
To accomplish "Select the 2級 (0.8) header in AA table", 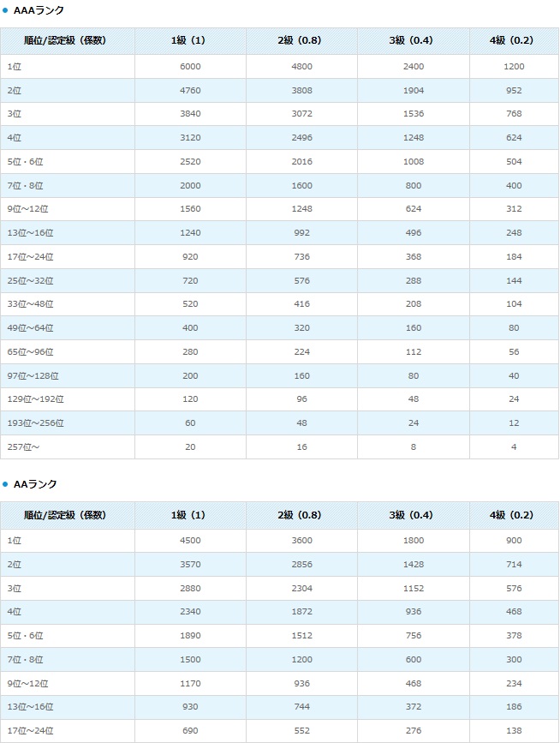I will pyautogui.click(x=300, y=515).
